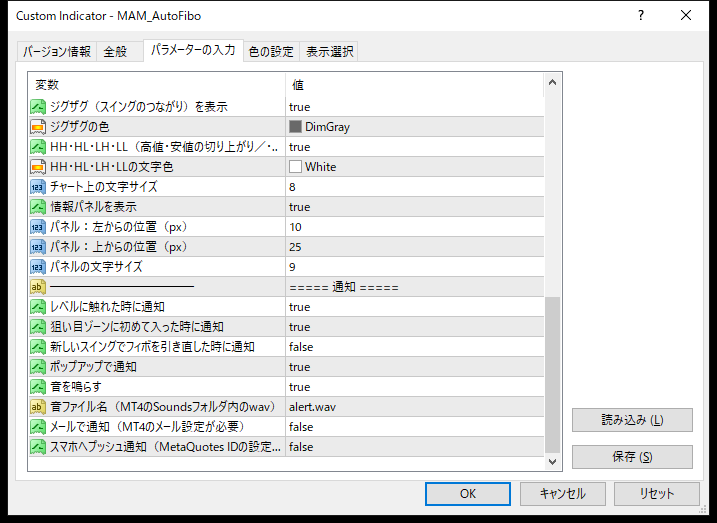Click the bool icon beside ジグザグ（スイングのつながり）を表示

(x=38, y=107)
